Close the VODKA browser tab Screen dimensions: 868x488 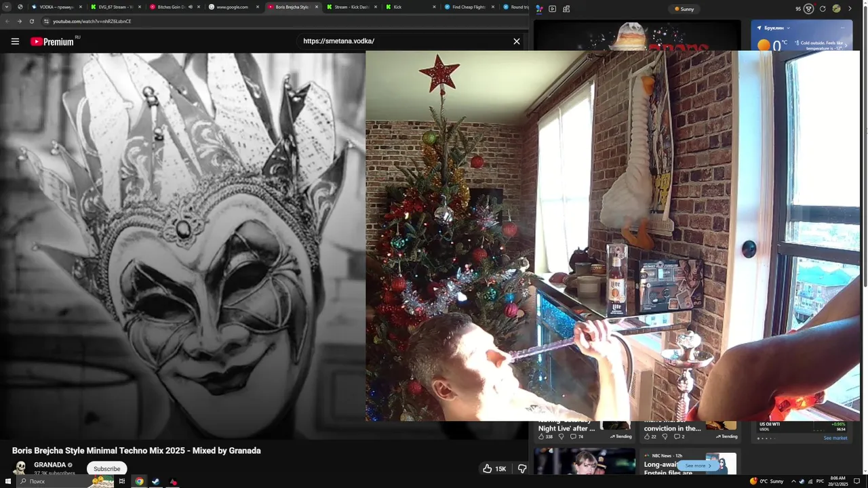click(81, 7)
